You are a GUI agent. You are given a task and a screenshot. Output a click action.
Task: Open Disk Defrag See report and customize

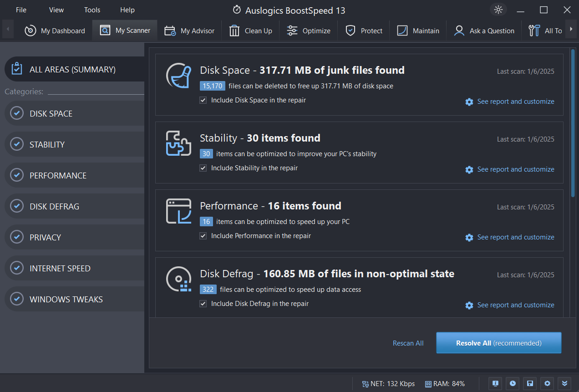tap(510, 305)
